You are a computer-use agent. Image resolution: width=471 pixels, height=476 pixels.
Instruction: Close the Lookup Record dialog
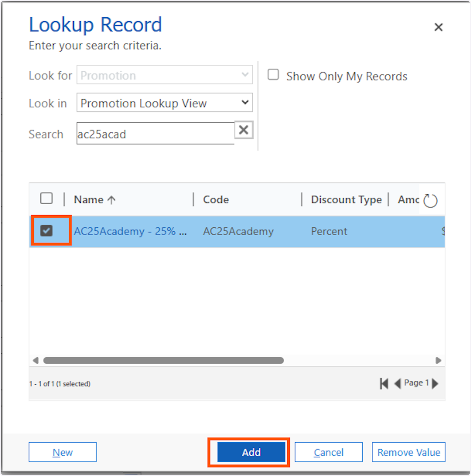coord(438,27)
